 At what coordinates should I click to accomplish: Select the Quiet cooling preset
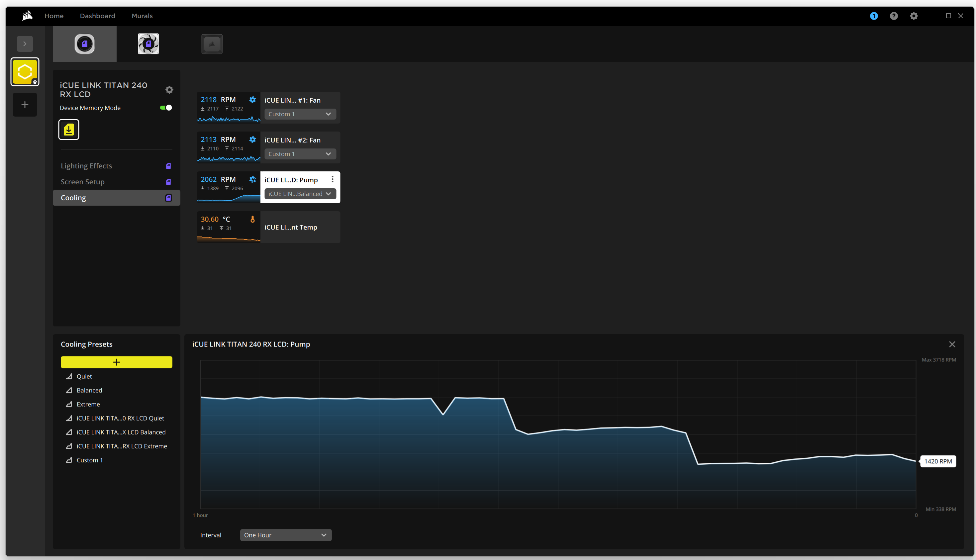tap(84, 377)
